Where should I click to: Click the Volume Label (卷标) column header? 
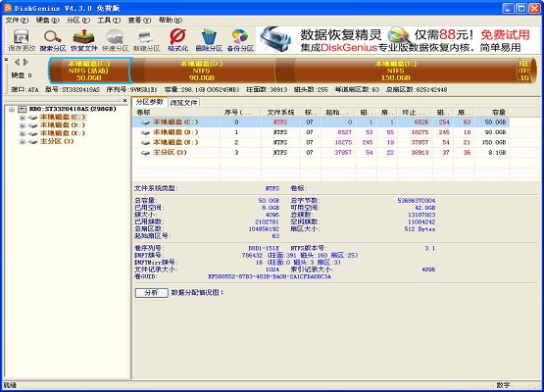175,112
